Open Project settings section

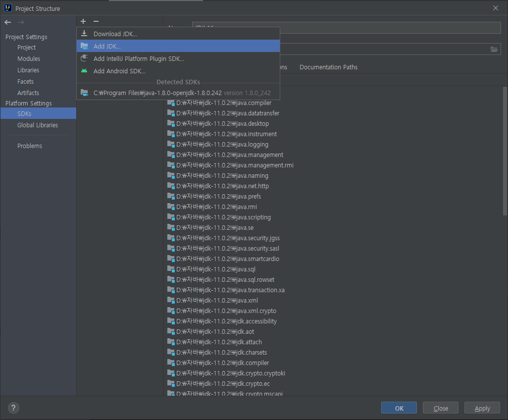[x=27, y=48]
